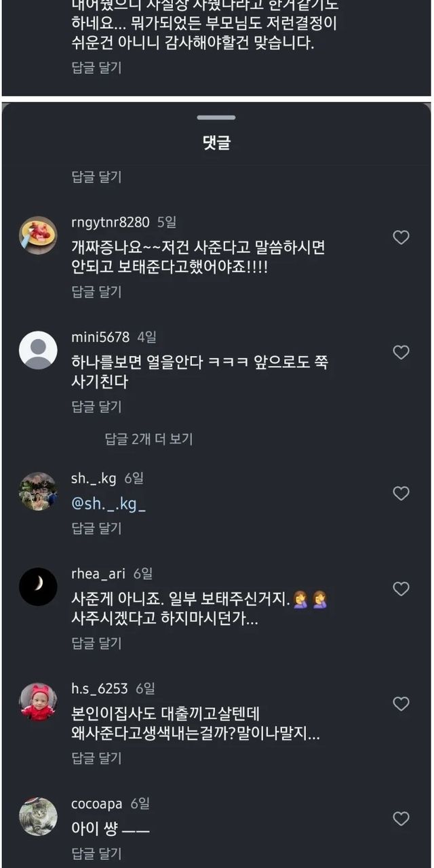
Task: Open rhea_ari's moon avatar
Action: (x=38, y=587)
